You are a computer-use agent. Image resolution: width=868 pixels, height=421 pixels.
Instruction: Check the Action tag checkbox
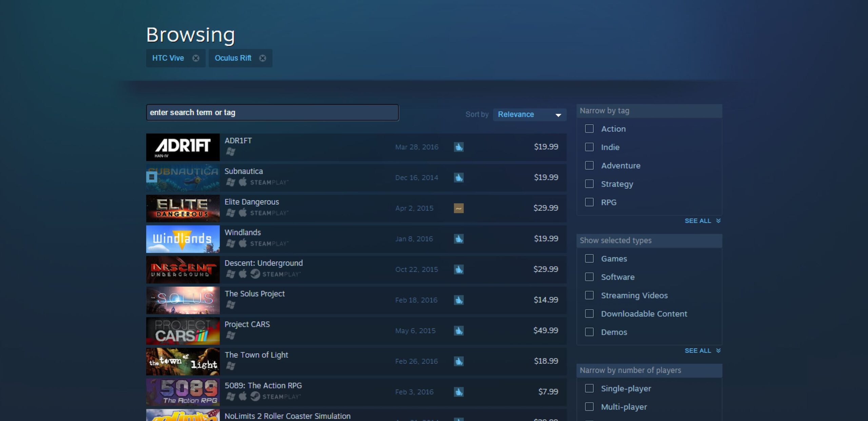click(589, 129)
